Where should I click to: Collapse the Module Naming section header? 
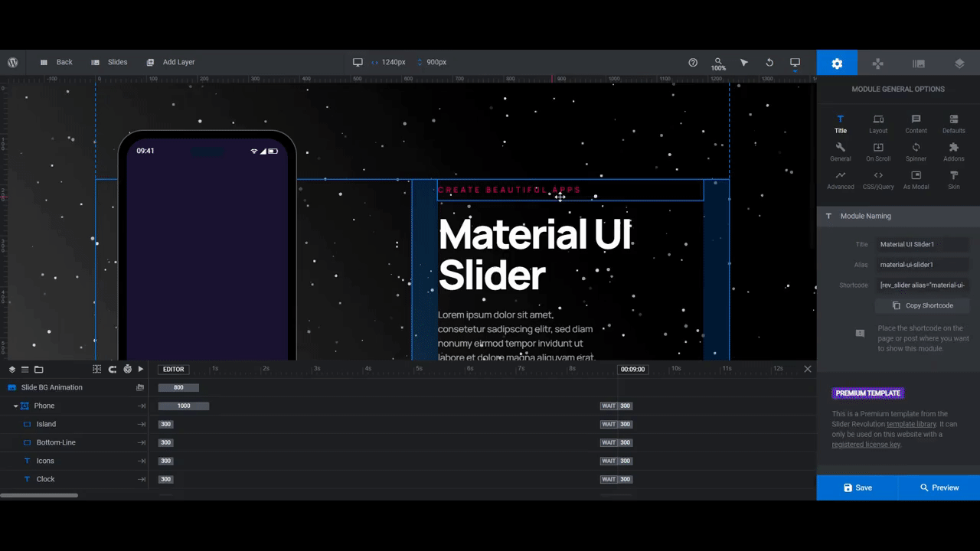click(898, 216)
